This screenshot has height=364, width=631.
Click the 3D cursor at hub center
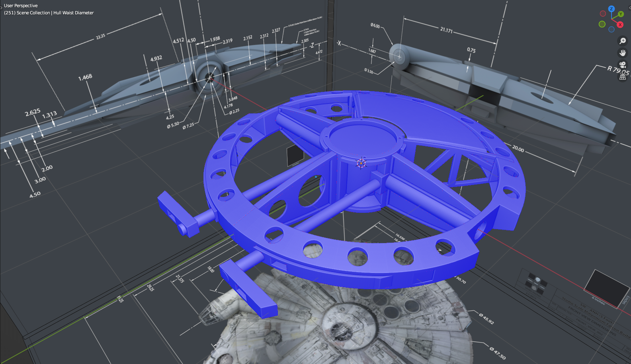pyautogui.click(x=361, y=163)
